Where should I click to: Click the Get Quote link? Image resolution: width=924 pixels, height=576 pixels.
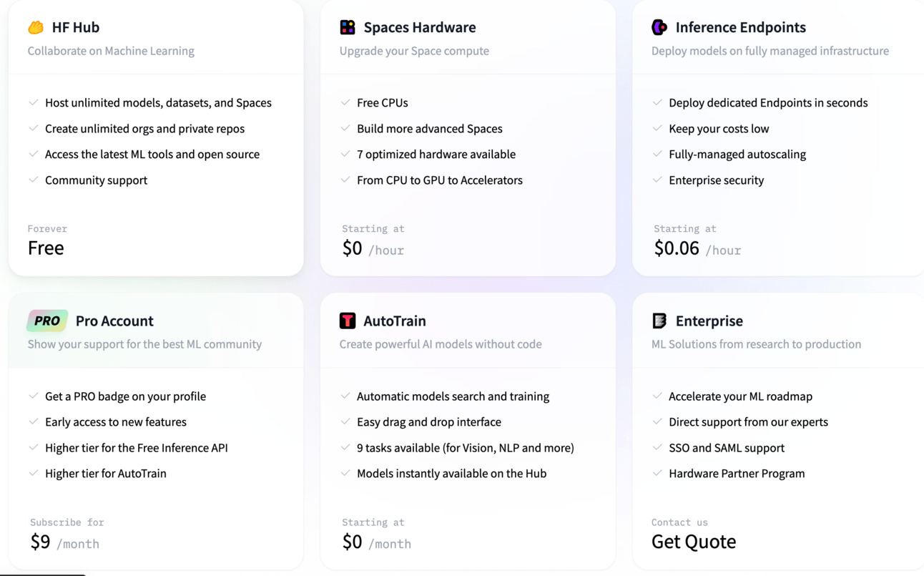[693, 542]
